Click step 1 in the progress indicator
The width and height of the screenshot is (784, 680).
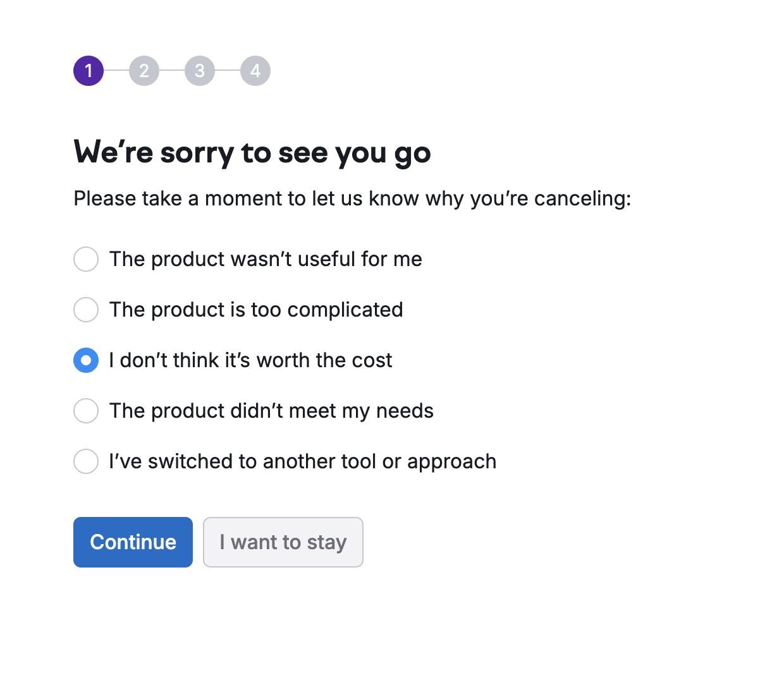tap(89, 71)
